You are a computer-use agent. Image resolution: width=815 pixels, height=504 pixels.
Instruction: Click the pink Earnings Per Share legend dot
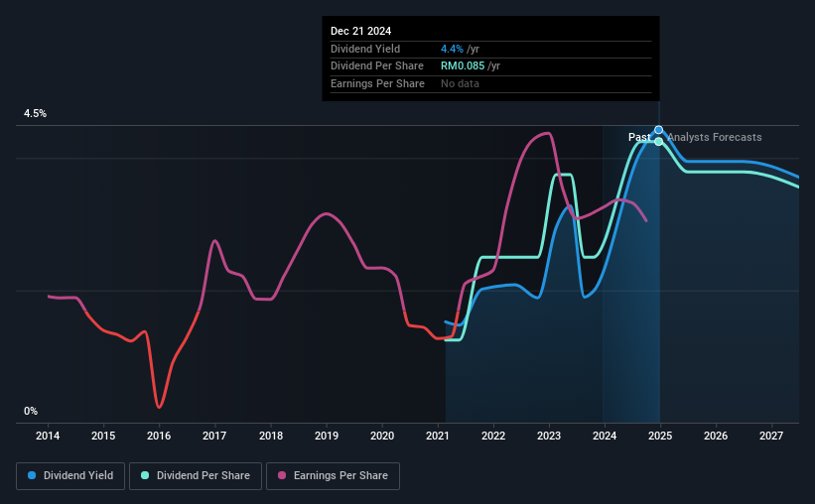pos(282,475)
